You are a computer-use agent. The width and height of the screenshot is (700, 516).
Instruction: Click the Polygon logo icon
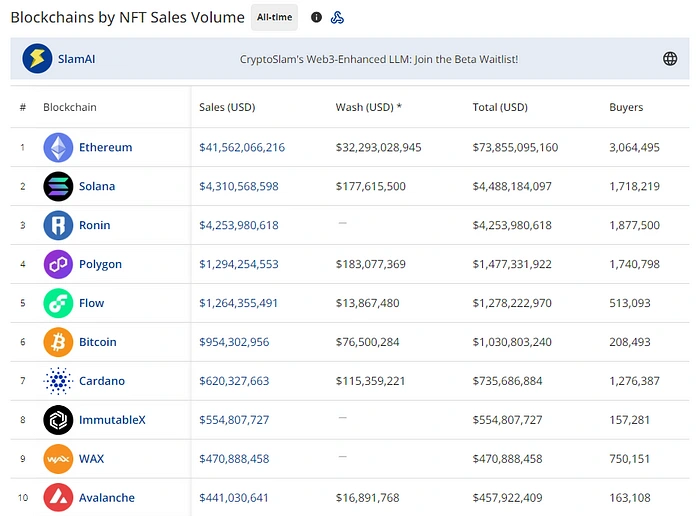click(58, 264)
